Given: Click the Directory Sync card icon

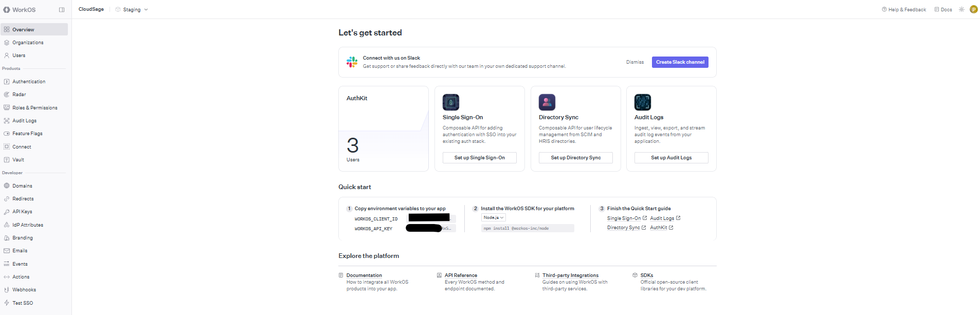Looking at the screenshot, I should pyautogui.click(x=547, y=102).
